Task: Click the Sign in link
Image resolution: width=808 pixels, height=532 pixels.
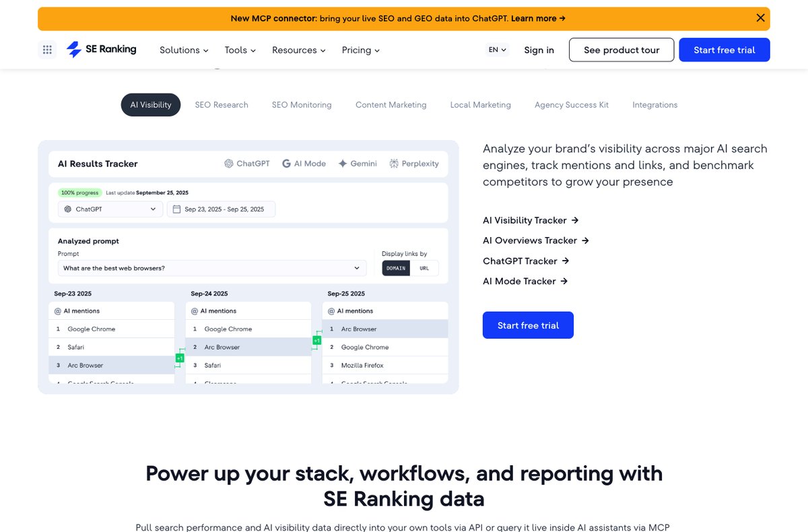Action: (539, 50)
